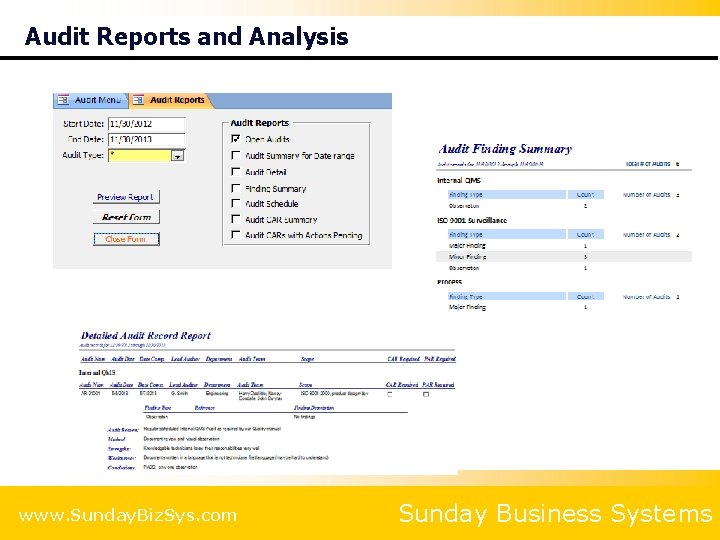Image resolution: width=720 pixels, height=540 pixels.
Task: Uncheck the Open Audits checkbox
Action: tap(236, 139)
